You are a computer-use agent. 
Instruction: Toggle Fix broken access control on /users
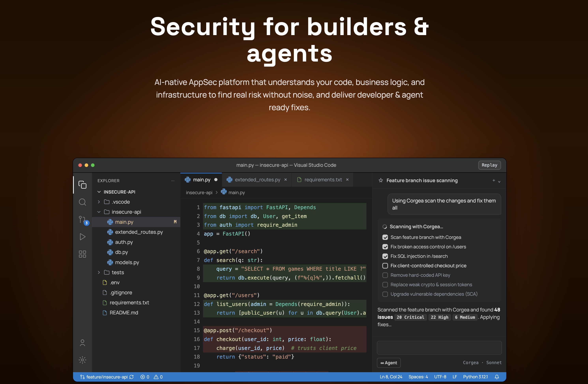[x=385, y=247]
